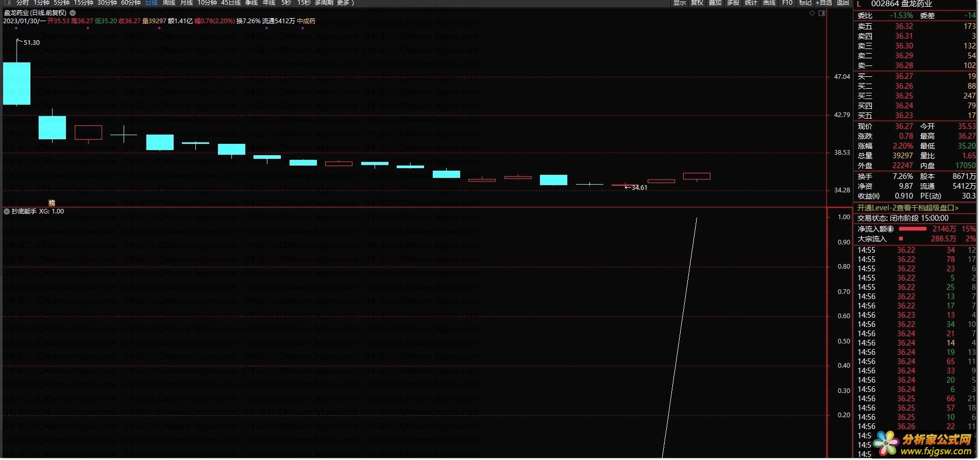Click the 净流入额 red progress bar
The width and height of the screenshot is (980, 460).
913,229
